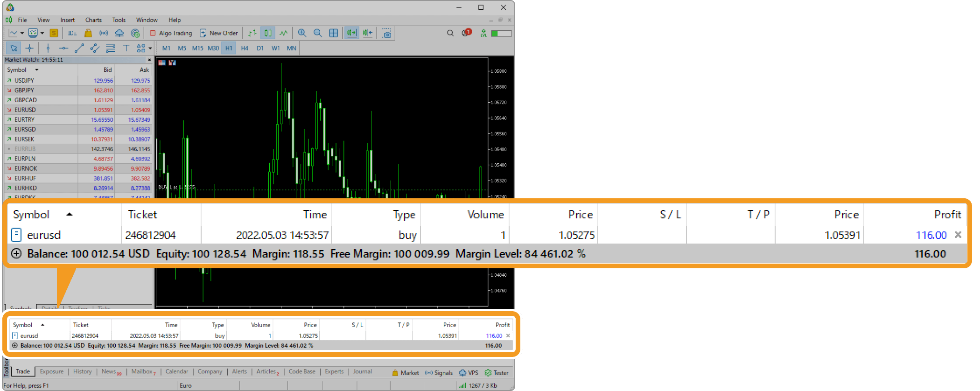
Task: Click the one-click trading icon on chart
Action: [162, 63]
